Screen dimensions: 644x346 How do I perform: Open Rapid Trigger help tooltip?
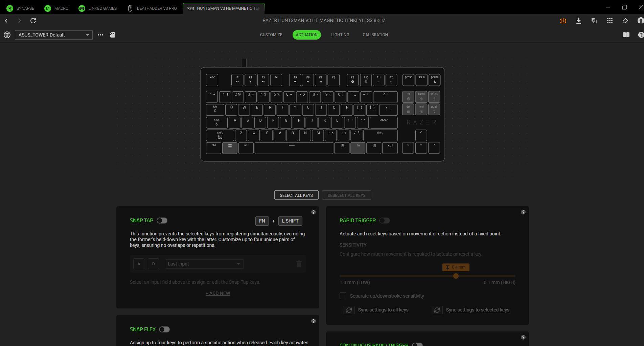pos(523,212)
